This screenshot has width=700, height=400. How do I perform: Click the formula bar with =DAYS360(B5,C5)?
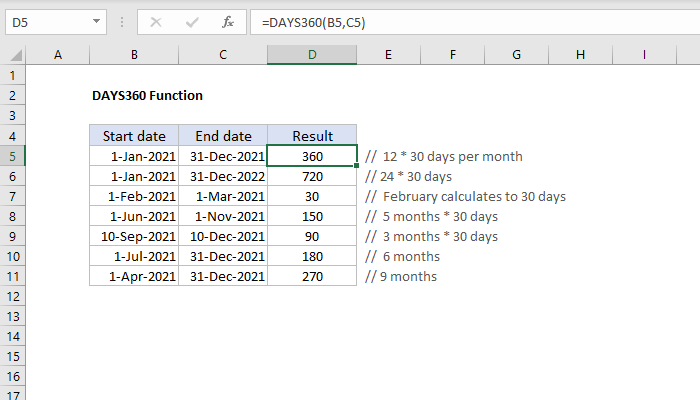point(475,22)
